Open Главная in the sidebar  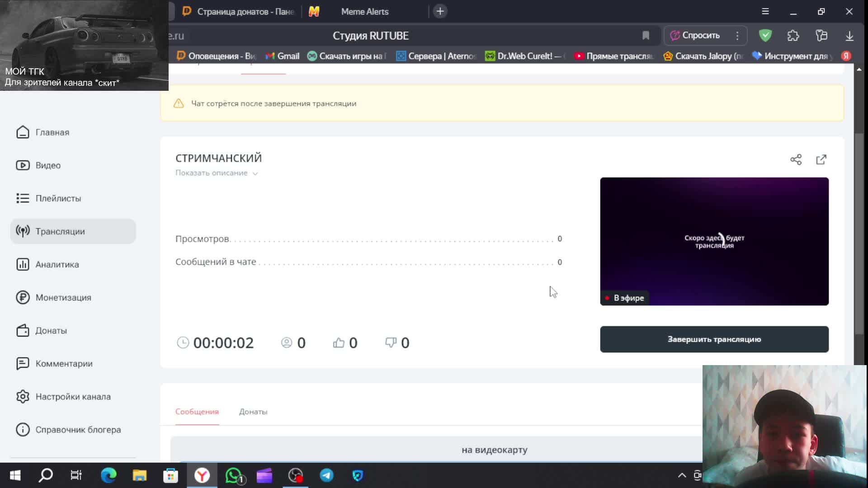pyautogui.click(x=52, y=132)
